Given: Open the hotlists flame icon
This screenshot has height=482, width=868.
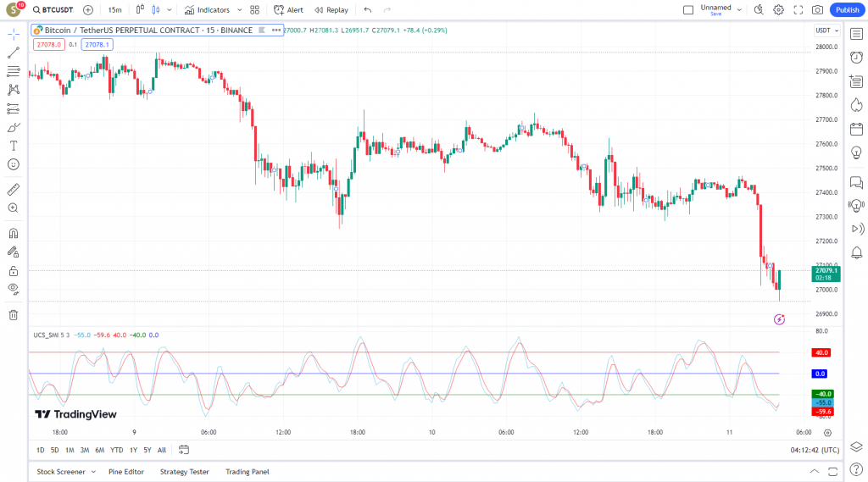Looking at the screenshot, I should coord(856,105).
